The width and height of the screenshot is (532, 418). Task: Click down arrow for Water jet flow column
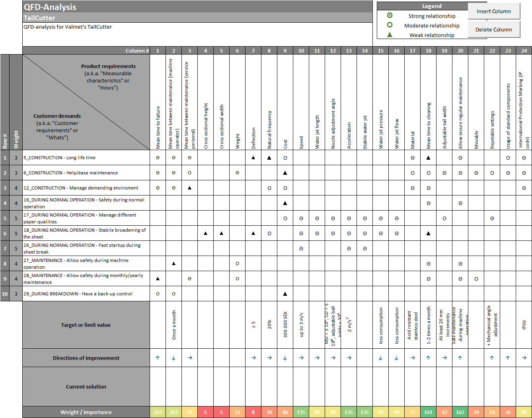click(396, 358)
